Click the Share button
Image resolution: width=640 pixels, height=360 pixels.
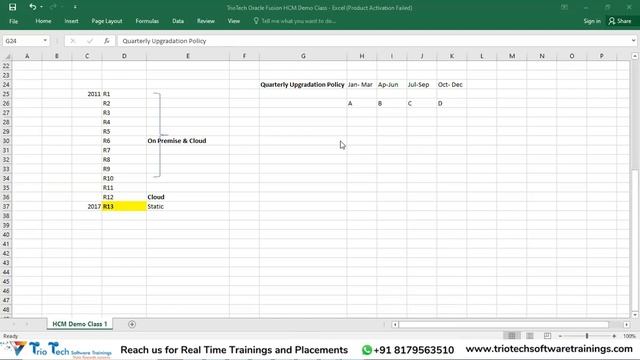[x=620, y=21]
